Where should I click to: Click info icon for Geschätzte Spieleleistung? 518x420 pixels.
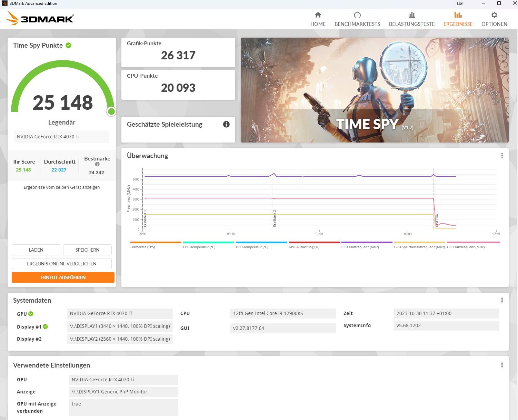tap(226, 124)
